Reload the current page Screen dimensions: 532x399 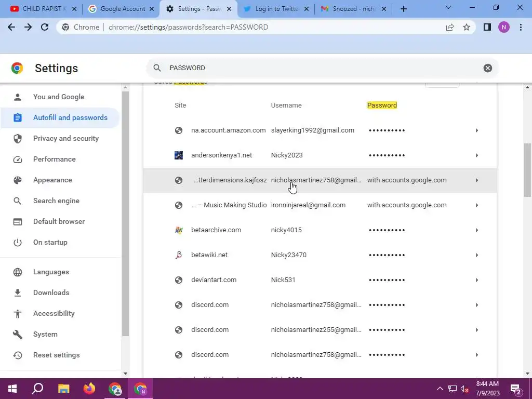[45, 27]
